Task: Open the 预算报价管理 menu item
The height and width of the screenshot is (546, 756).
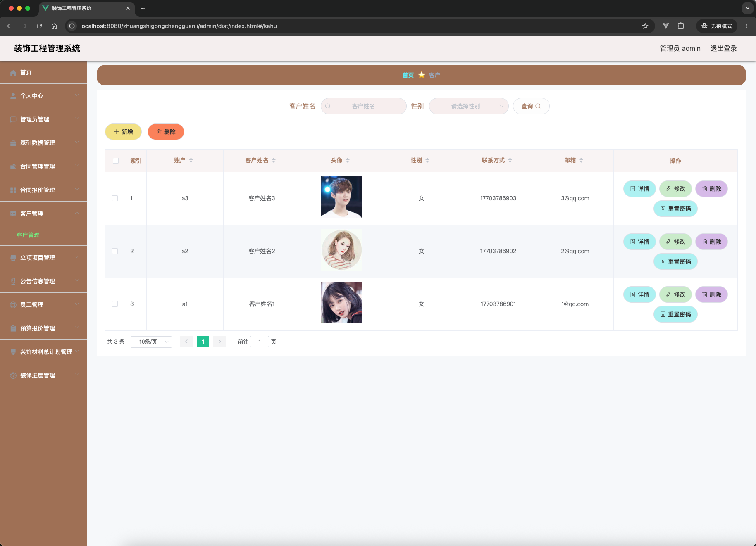Action: click(43, 328)
